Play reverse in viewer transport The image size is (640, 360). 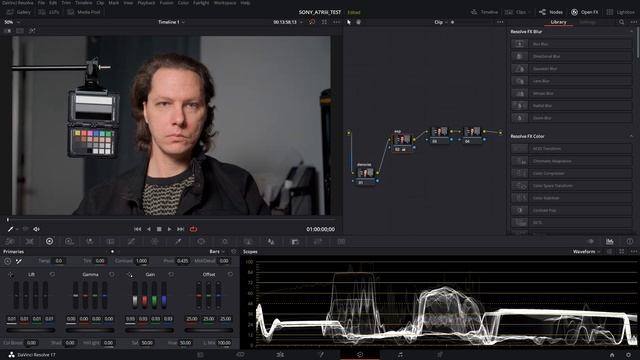[149, 229]
